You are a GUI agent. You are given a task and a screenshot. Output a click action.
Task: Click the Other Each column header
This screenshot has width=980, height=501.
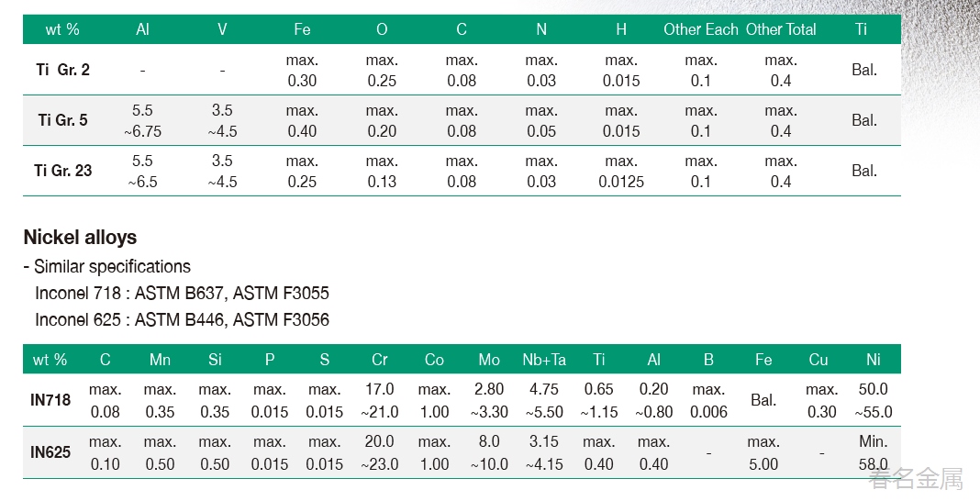pyautogui.click(x=700, y=29)
